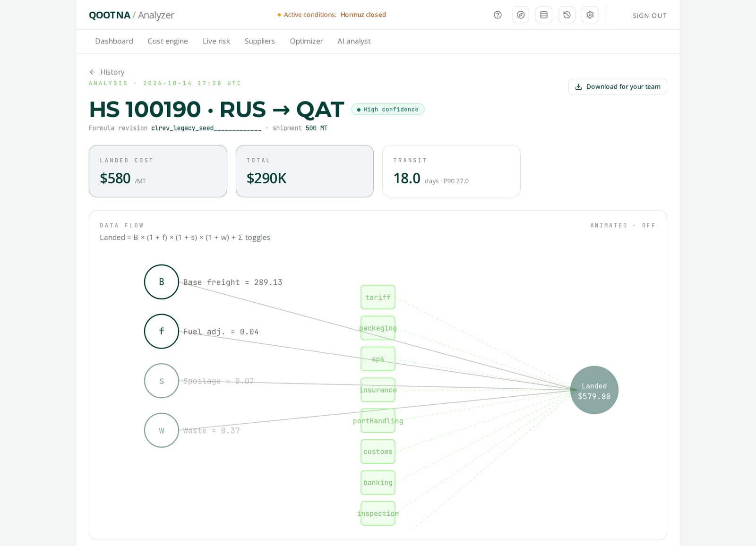This screenshot has height=546, width=756.
Task: Go to the Cost engine tab
Action: [168, 41]
